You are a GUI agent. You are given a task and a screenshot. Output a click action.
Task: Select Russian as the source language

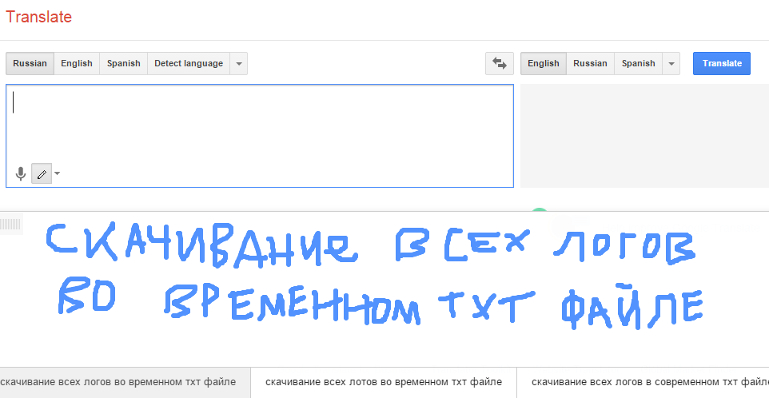[x=30, y=63]
